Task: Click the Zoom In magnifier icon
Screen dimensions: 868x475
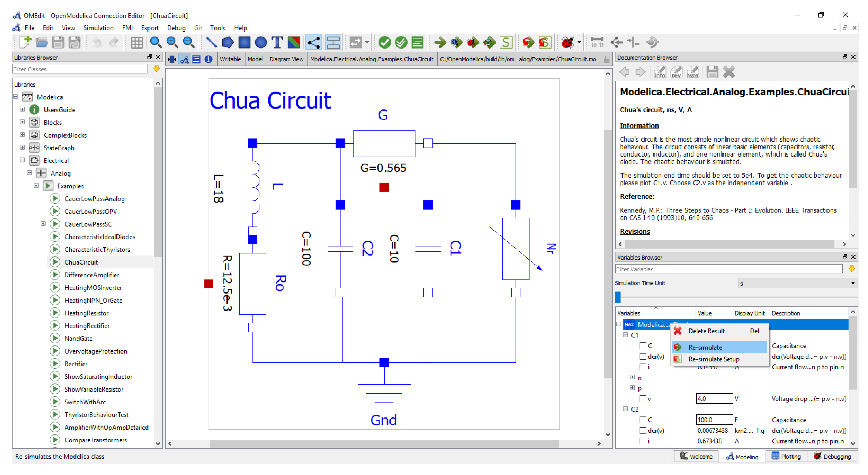Action: point(172,42)
